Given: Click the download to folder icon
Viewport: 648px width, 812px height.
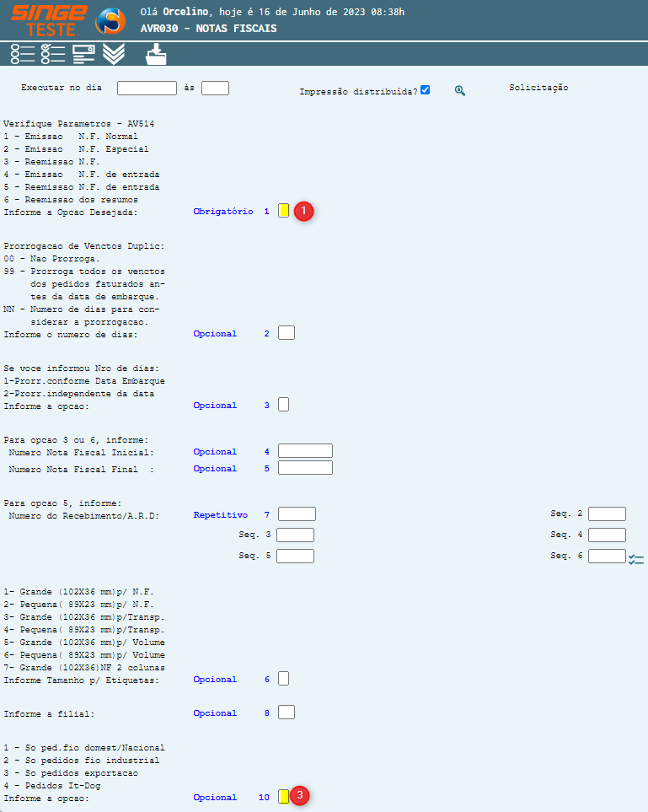Looking at the screenshot, I should click(156, 54).
